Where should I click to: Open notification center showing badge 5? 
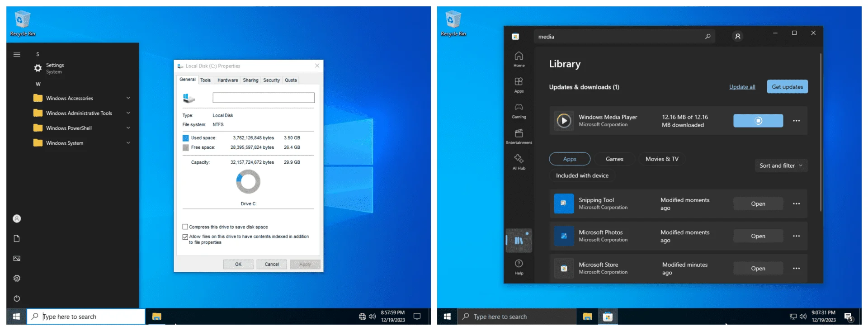click(849, 317)
